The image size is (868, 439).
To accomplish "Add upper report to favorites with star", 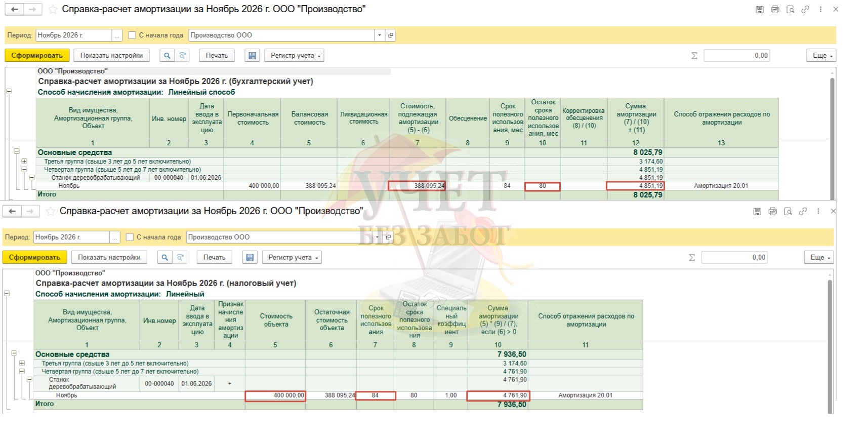I will (52, 9).
